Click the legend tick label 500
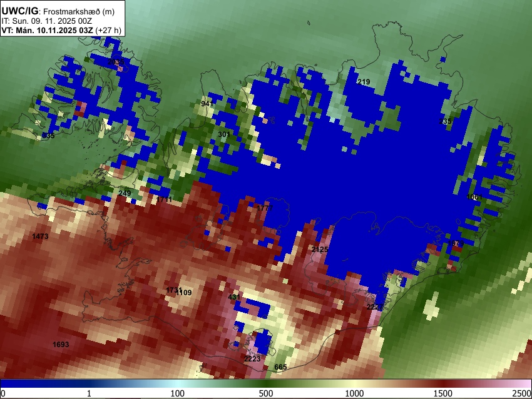The height and width of the screenshot is (399, 532). coord(266,393)
